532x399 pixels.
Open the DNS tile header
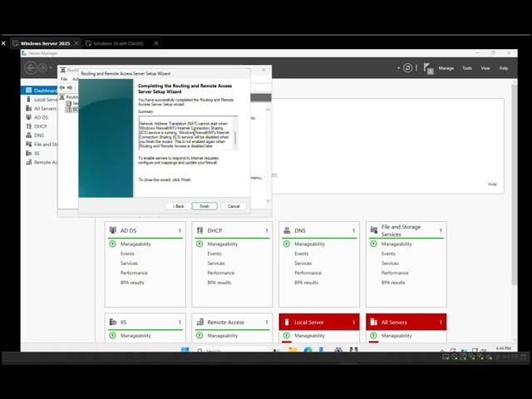point(319,230)
